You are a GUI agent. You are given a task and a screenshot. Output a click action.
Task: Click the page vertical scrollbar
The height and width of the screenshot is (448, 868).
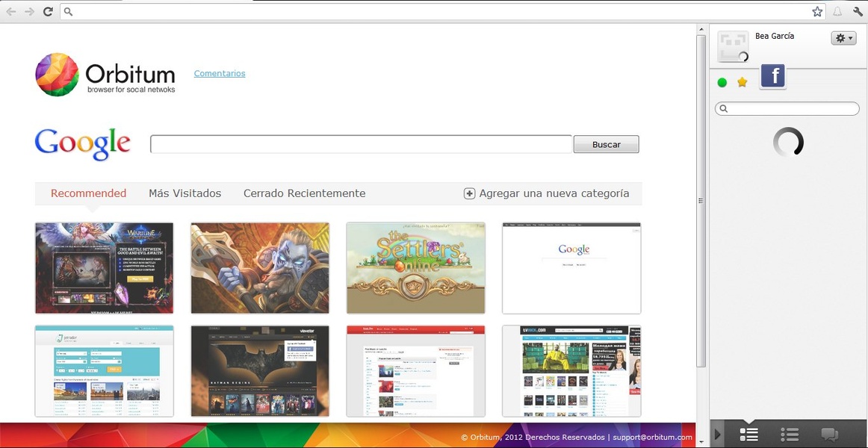point(701,200)
